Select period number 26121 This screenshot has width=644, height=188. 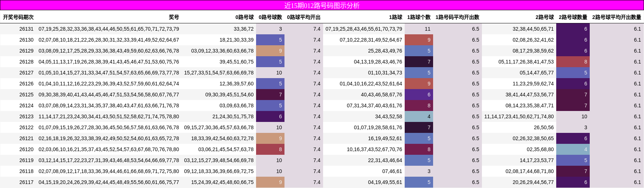tap(26, 138)
